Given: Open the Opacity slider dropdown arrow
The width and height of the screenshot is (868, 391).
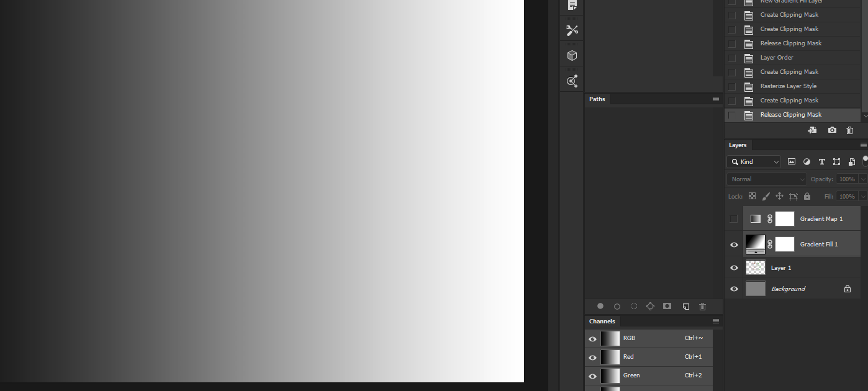Looking at the screenshot, I should [x=863, y=179].
